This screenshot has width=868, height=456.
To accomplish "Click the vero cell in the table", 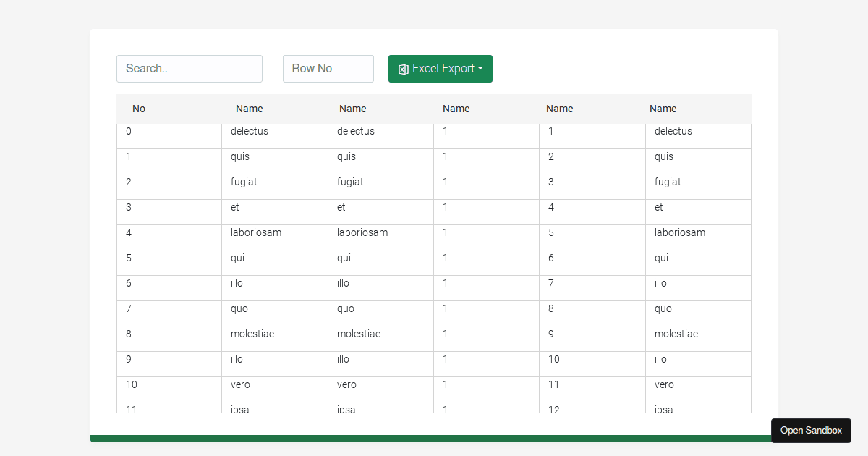I will pyautogui.click(x=240, y=384).
